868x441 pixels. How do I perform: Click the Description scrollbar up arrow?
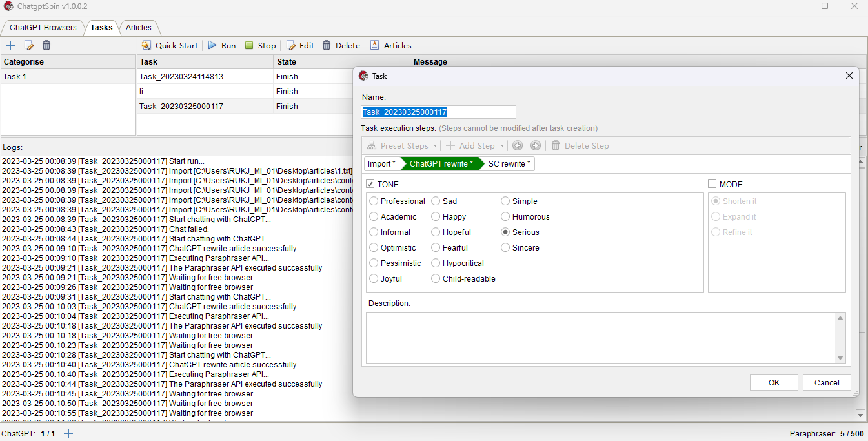pyautogui.click(x=840, y=318)
